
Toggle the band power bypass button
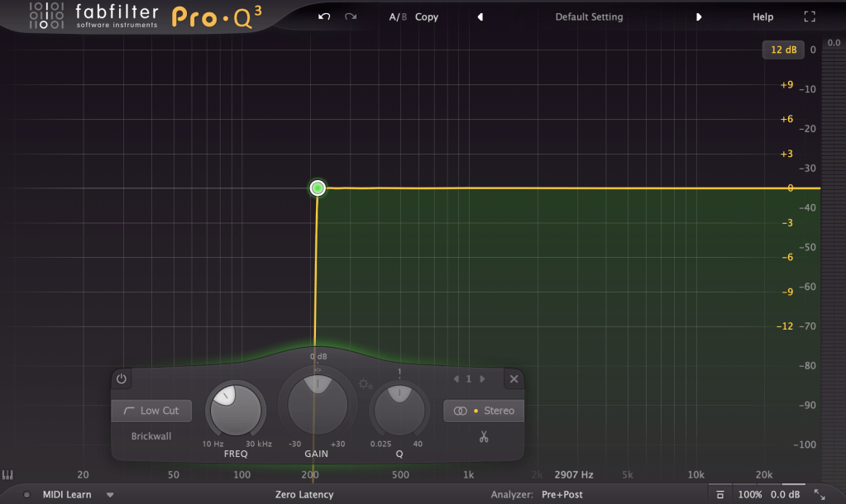pos(122,379)
